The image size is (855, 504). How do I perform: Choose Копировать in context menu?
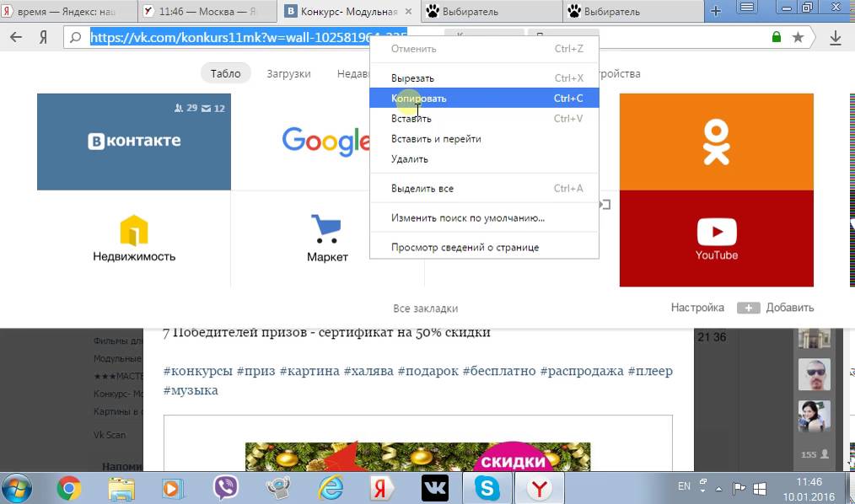point(484,98)
